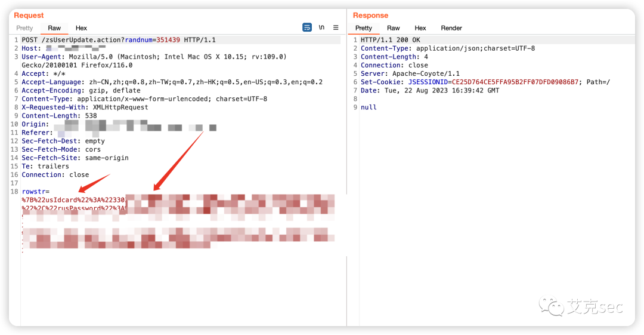Select the Pretty tab in Response
644x335 pixels.
tap(363, 28)
